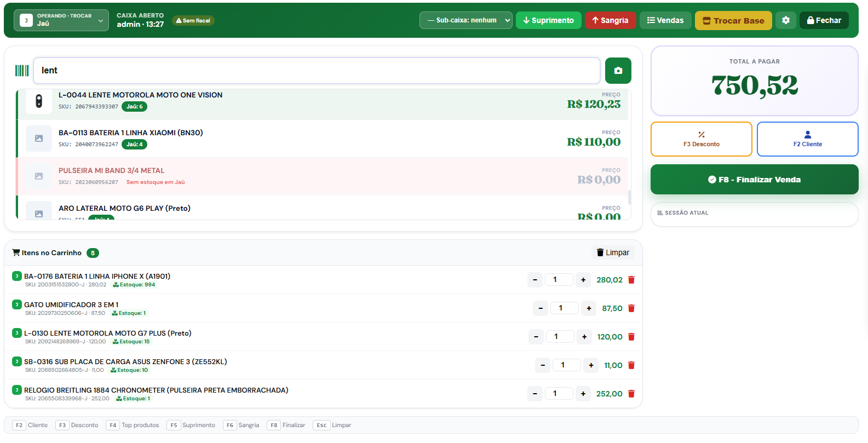Click quantity field of BA-0176 BATERIA IPHONE X
This screenshot has width=868, height=443.
tap(559, 280)
